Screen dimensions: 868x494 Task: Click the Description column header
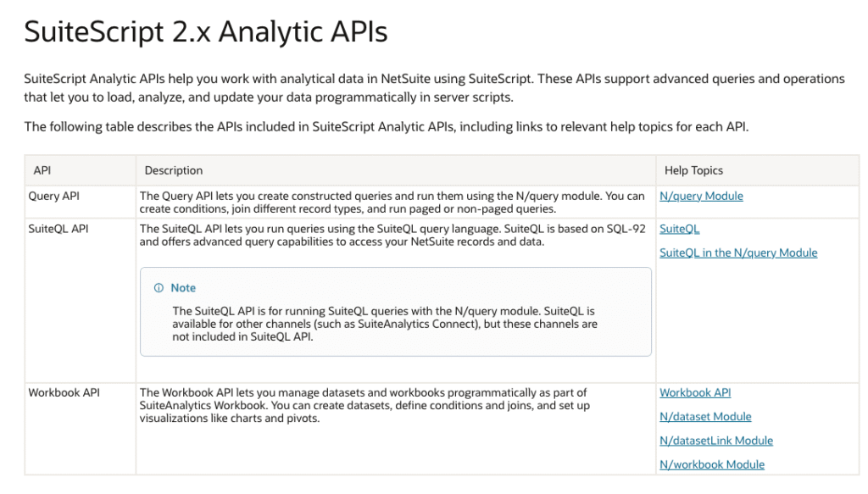173,170
